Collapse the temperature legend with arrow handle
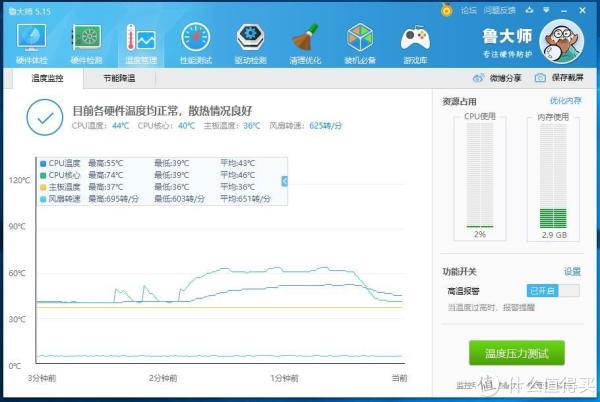The height and width of the screenshot is (402, 600). (284, 181)
